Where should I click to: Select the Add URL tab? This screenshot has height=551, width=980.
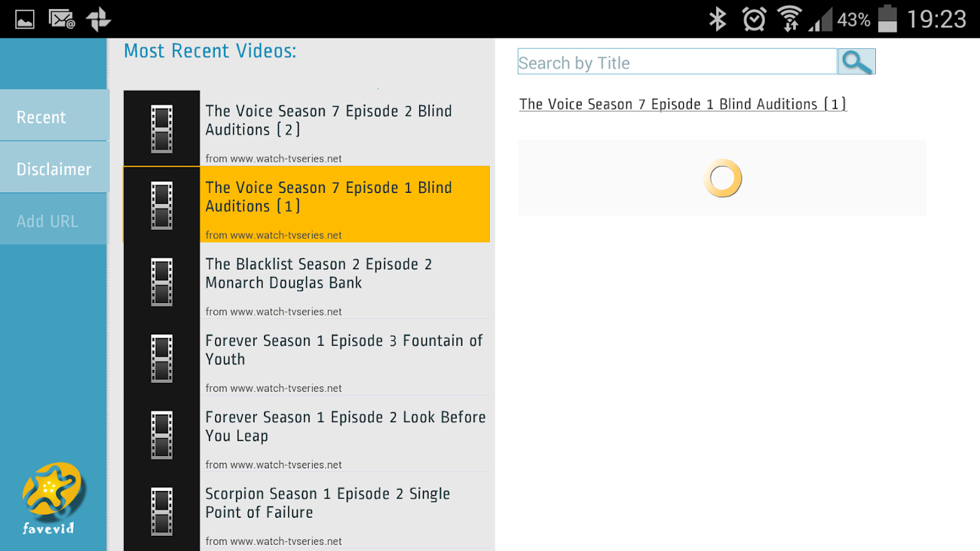(x=54, y=220)
